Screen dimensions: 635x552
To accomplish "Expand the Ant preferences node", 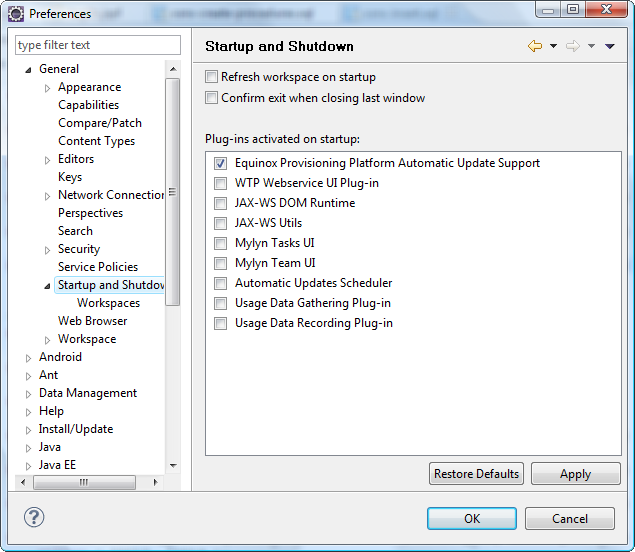I will (x=28, y=376).
